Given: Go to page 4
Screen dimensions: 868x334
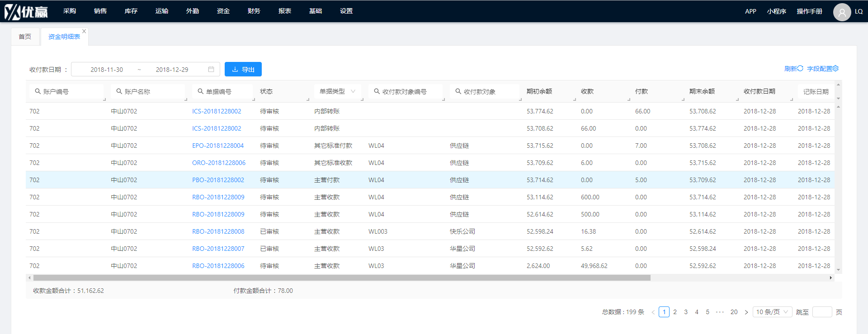Looking at the screenshot, I should 697,312.
